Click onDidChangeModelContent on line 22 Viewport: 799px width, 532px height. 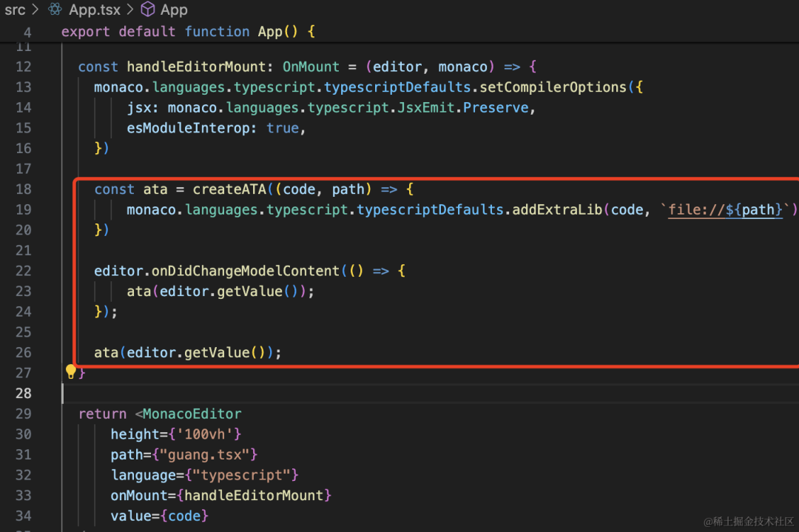tap(246, 271)
